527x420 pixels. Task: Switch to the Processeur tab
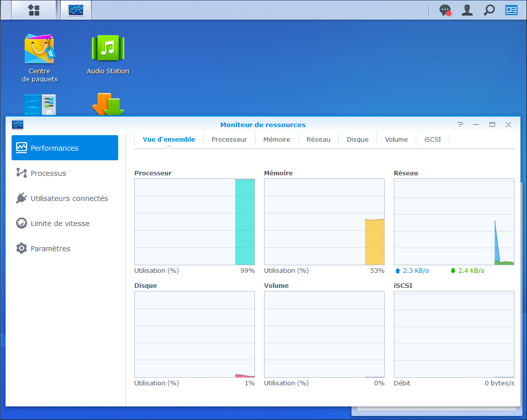coord(229,140)
